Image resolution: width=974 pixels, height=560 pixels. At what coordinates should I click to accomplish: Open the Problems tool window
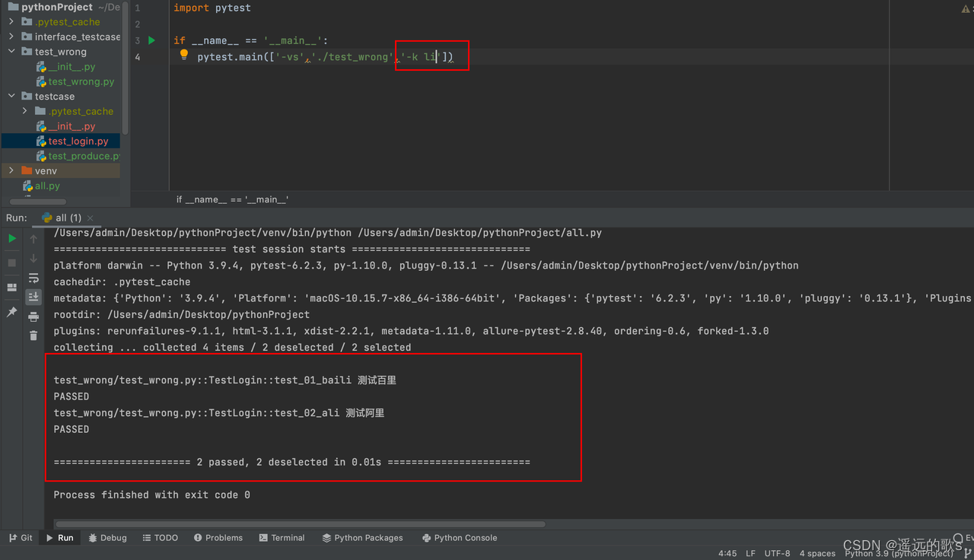click(218, 537)
